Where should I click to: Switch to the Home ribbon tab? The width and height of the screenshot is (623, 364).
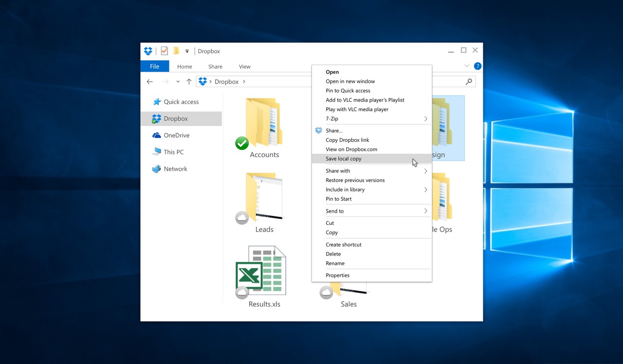[x=184, y=67]
